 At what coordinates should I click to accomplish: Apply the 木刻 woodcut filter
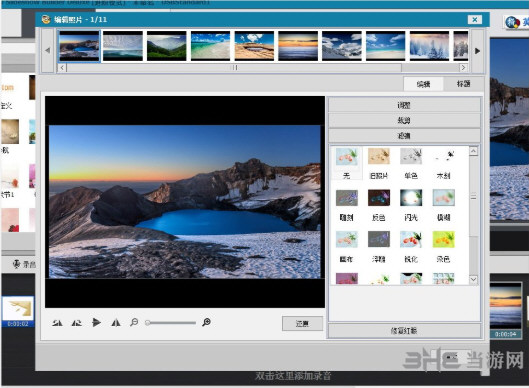[x=444, y=163]
